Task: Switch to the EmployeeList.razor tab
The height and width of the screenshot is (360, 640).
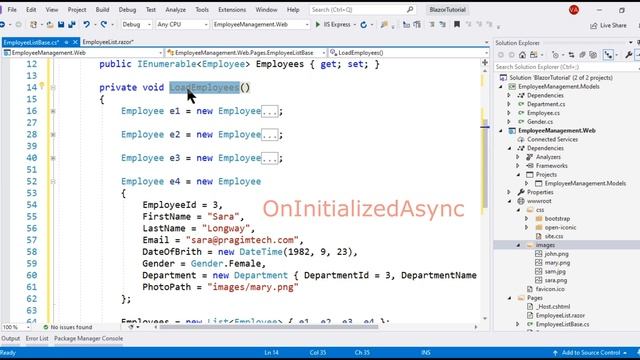Action: 108,42
